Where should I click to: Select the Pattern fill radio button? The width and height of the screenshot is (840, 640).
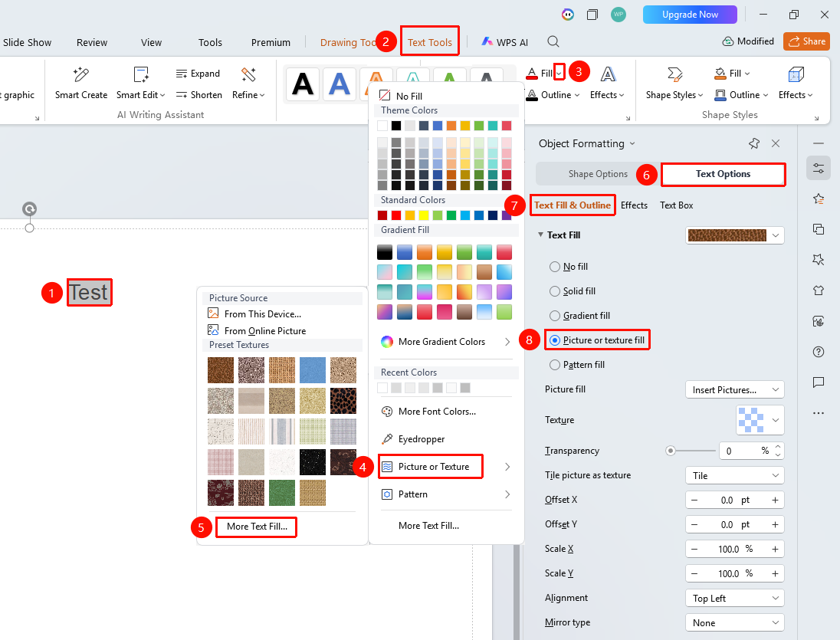tap(554, 366)
